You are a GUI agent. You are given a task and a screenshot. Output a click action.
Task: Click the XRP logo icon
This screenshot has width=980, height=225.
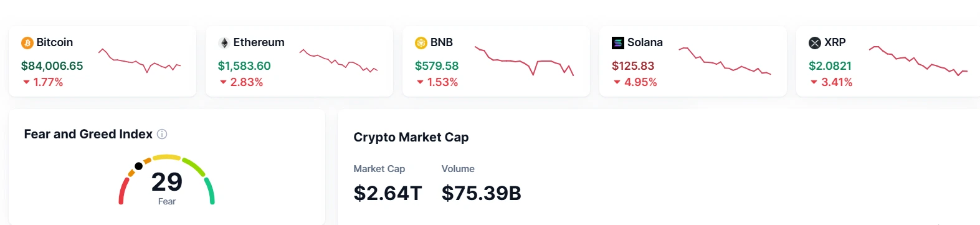tap(815, 43)
